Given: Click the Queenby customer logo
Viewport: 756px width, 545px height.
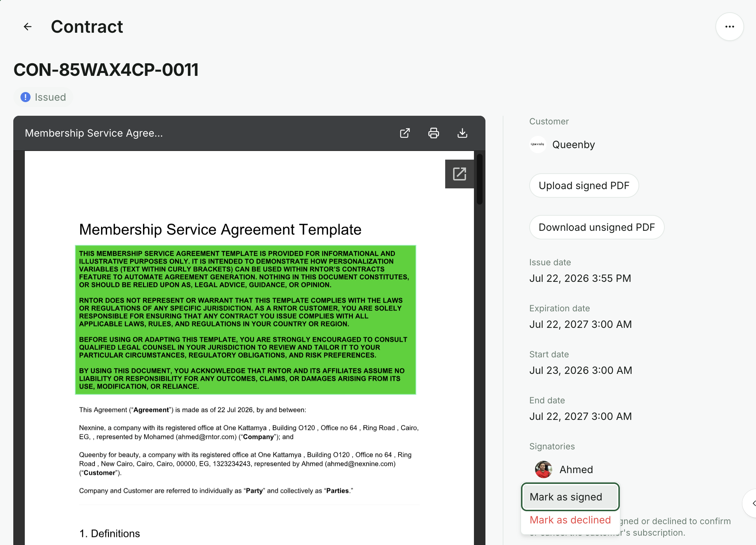Looking at the screenshot, I should coord(538,145).
